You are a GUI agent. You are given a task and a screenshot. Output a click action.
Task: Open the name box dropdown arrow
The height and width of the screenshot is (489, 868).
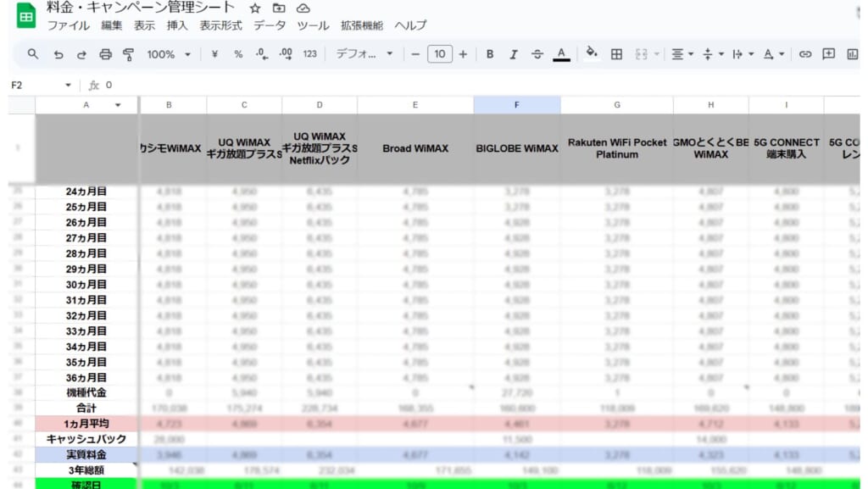click(68, 86)
